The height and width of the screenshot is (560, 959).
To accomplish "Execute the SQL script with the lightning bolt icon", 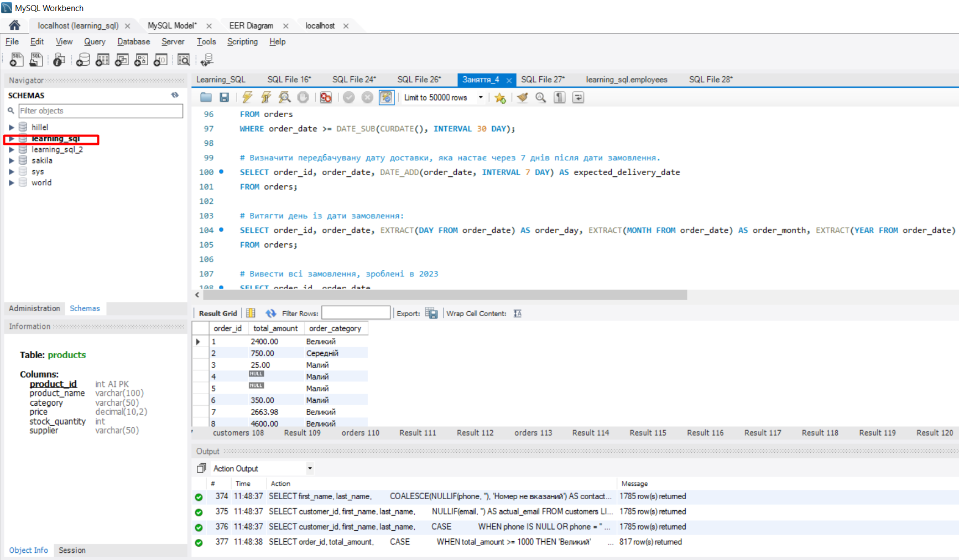I will [247, 97].
